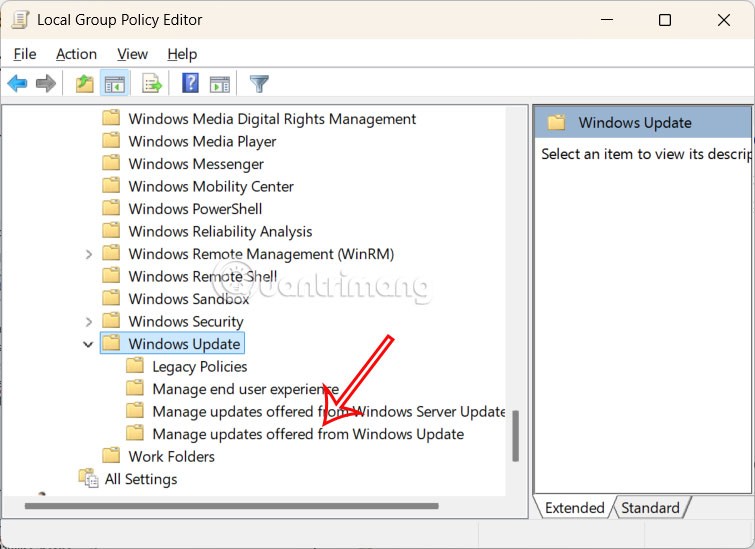Open the Action menu
Screen dimensions: 755x549
(76, 54)
